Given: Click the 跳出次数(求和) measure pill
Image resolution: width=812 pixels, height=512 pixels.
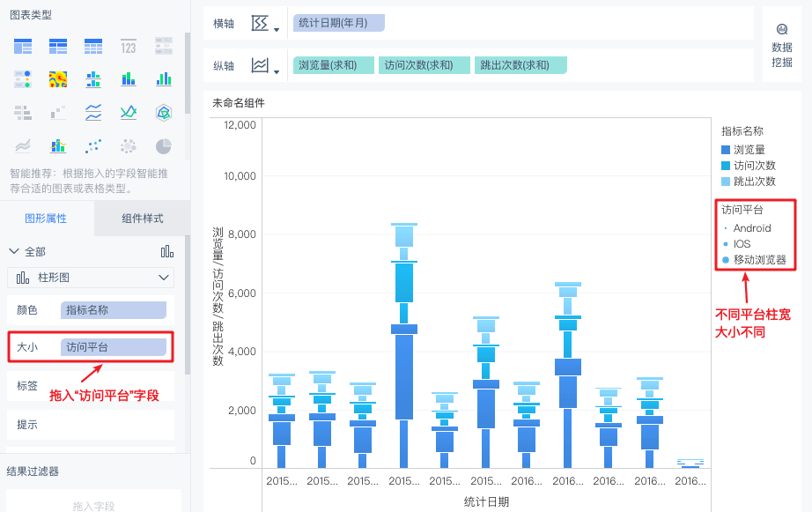Looking at the screenshot, I should 520,65.
